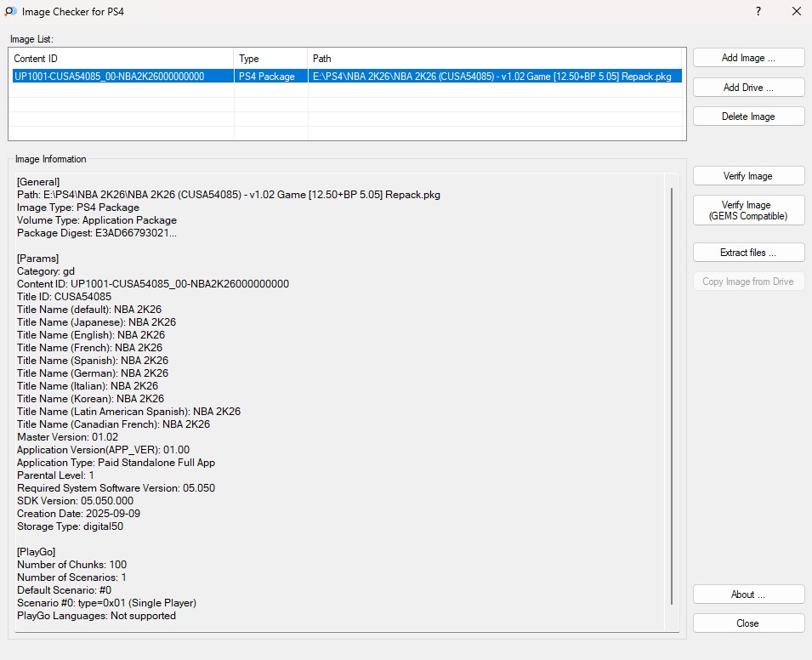
Task: Sort list by Type column header
Action: pyautogui.click(x=271, y=59)
